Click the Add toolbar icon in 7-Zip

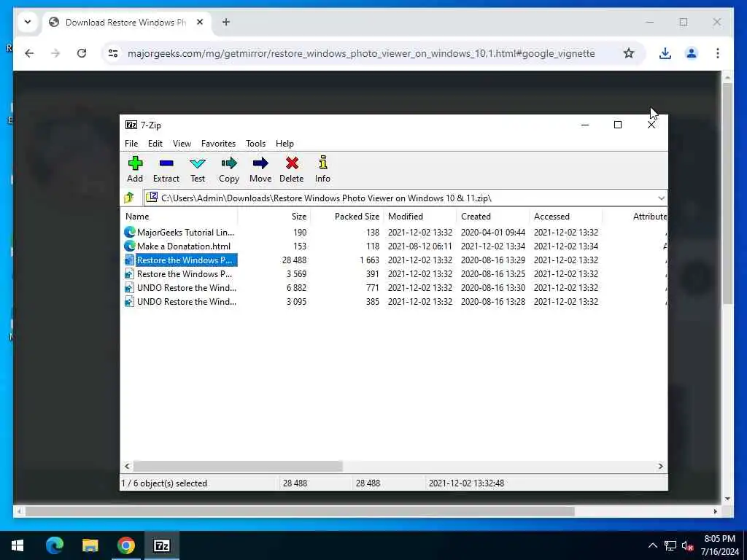135,163
